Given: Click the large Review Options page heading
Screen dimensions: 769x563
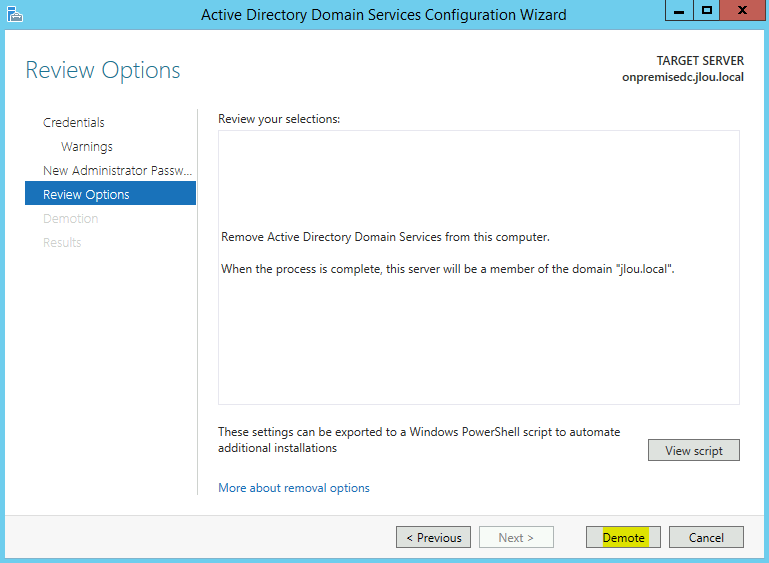Looking at the screenshot, I should click(x=103, y=70).
